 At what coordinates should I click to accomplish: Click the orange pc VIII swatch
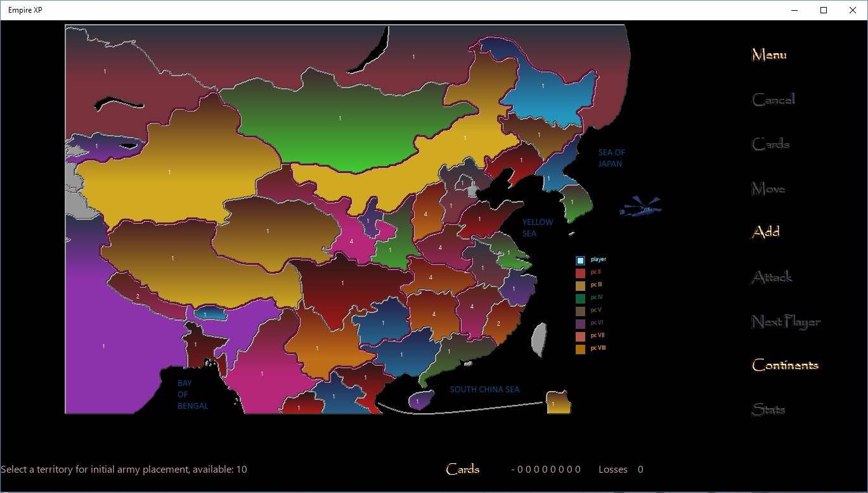coord(580,349)
